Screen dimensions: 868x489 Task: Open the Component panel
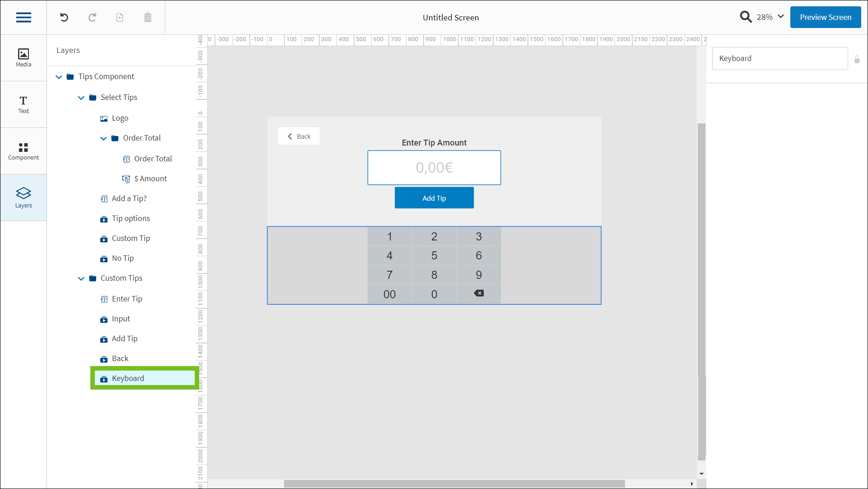tap(23, 151)
